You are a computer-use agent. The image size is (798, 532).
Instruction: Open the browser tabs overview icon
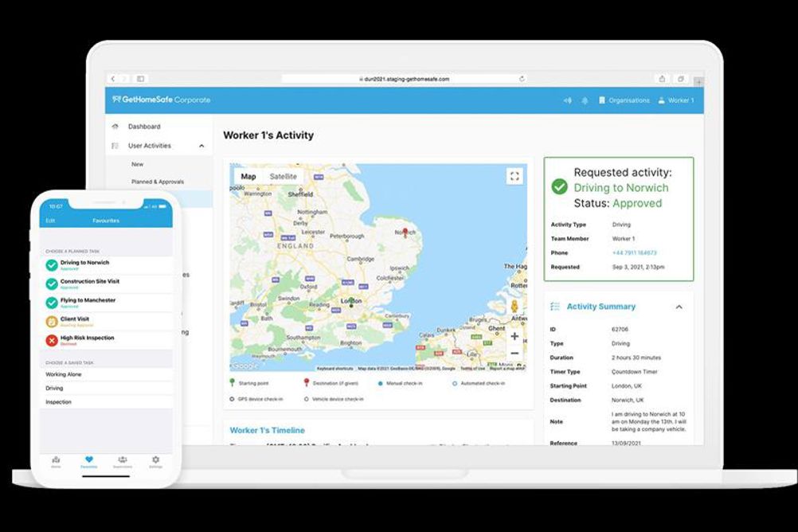[680, 79]
